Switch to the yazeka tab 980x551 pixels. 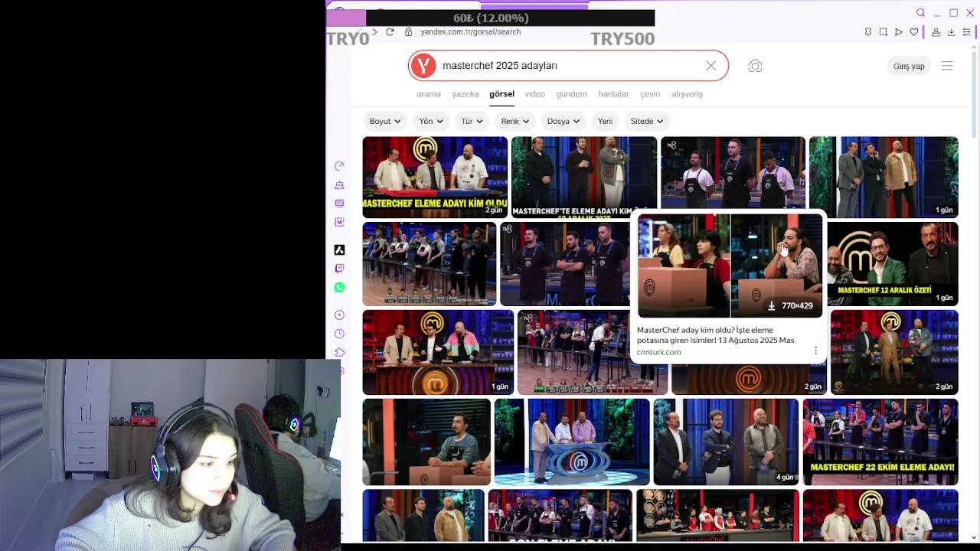[x=465, y=94]
